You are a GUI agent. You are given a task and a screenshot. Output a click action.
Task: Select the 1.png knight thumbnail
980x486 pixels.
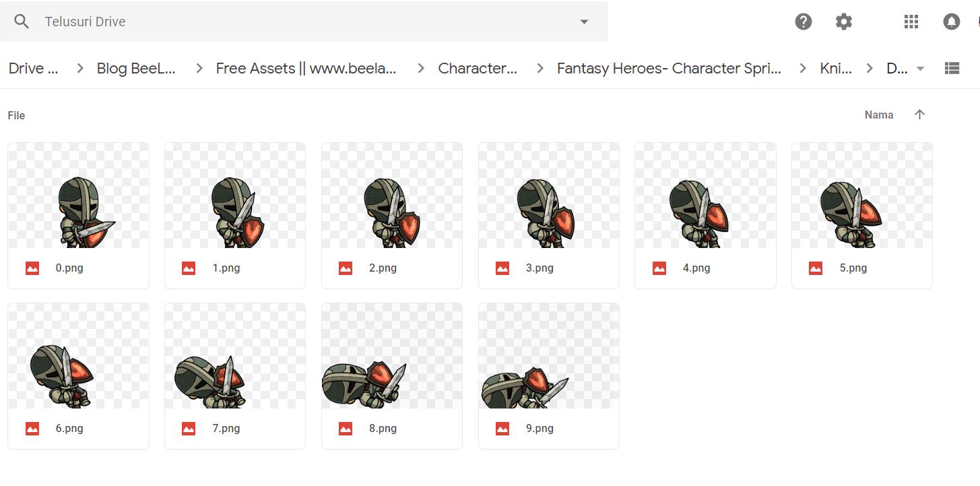pyautogui.click(x=235, y=195)
